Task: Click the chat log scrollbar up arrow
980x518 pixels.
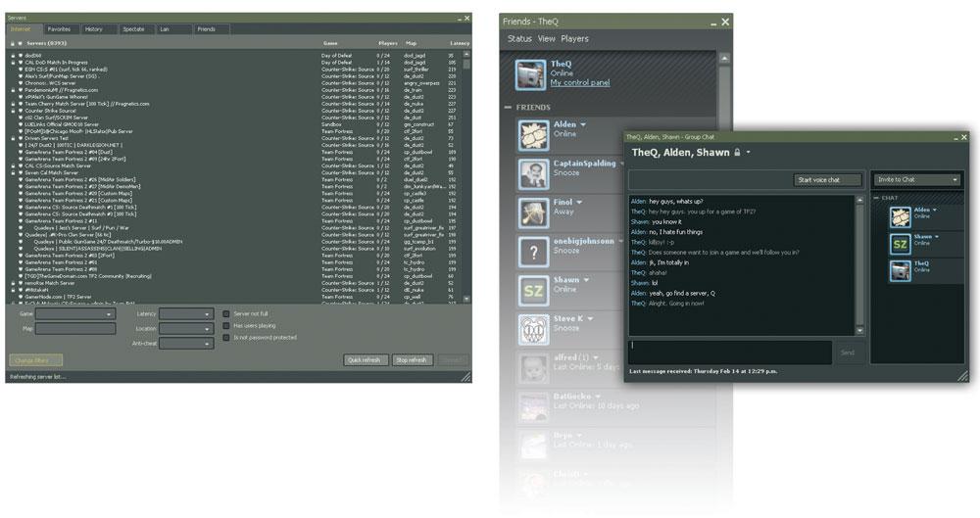Action: point(859,201)
